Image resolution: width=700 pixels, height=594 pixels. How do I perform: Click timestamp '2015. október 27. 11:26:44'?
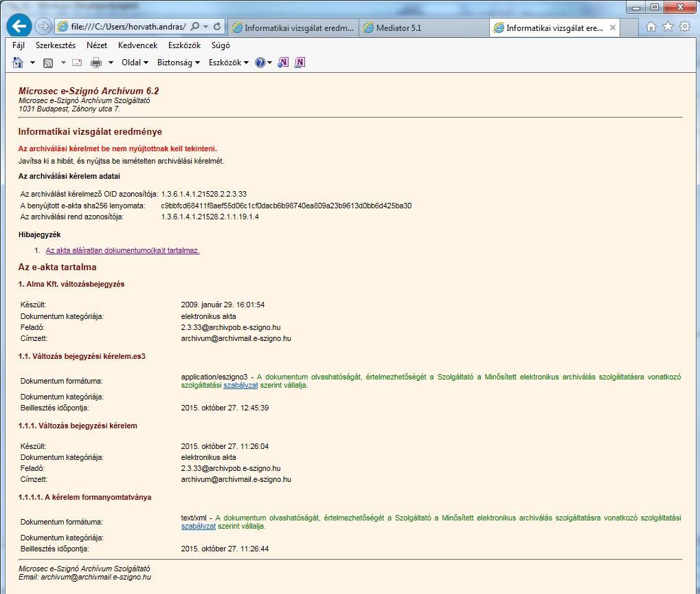[225, 549]
